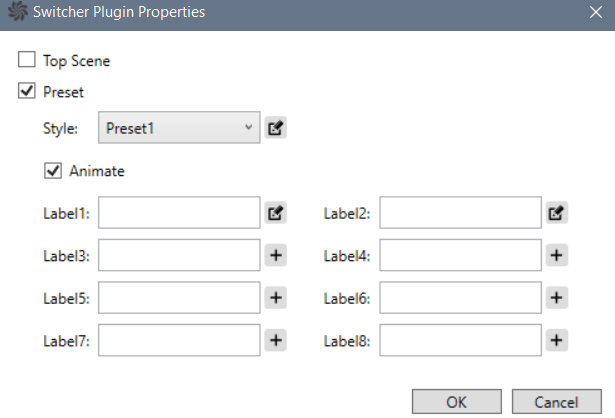Click the plus icon next to Label8
Image resolution: width=615 pixels, height=418 pixels.
click(558, 340)
